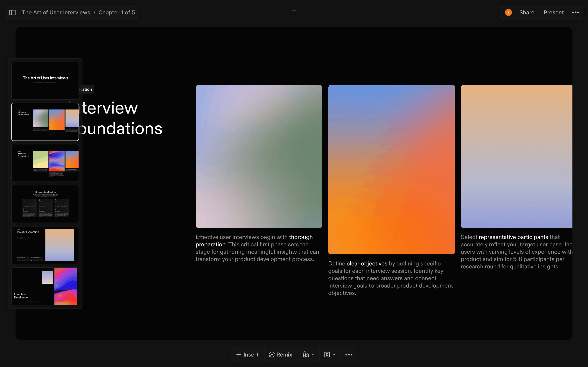Open bottom toolbar more options ellipsis
Screen dimensions: 588x367
tap(349, 355)
